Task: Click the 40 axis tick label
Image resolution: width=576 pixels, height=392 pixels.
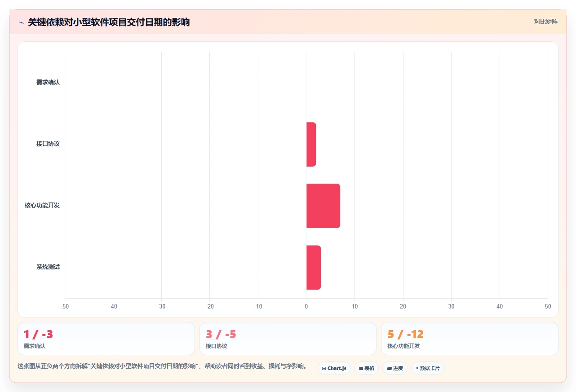Action: (500, 306)
